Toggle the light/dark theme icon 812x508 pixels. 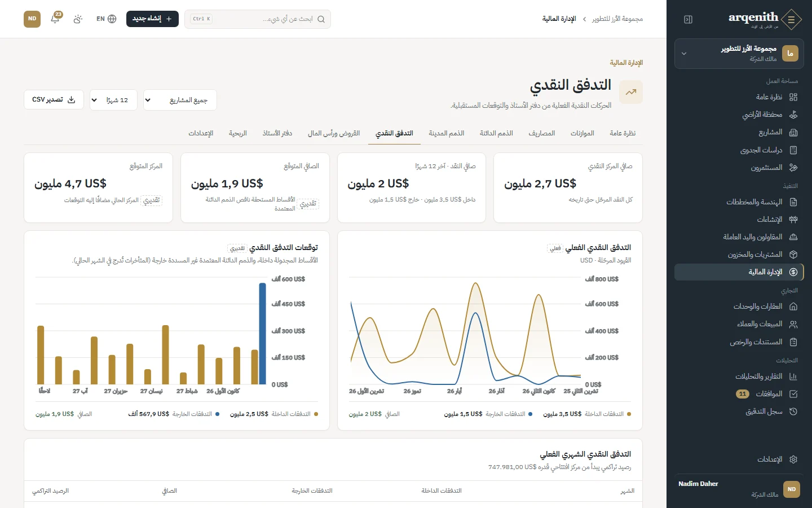click(x=78, y=19)
